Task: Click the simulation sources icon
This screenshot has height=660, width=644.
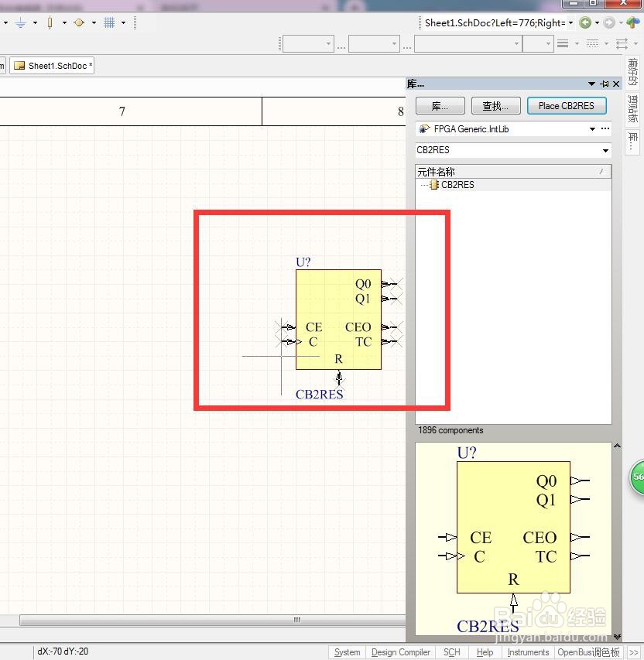Action: [79, 22]
